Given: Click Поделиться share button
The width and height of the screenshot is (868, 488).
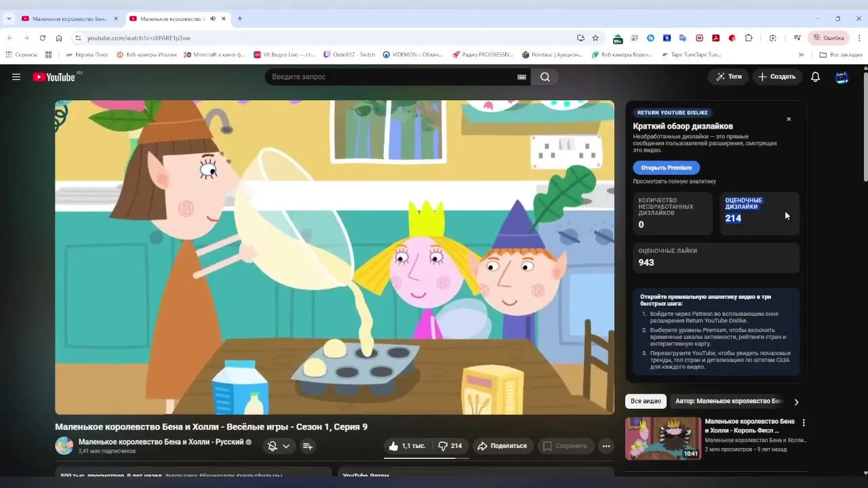Looking at the screenshot, I should click(x=502, y=446).
